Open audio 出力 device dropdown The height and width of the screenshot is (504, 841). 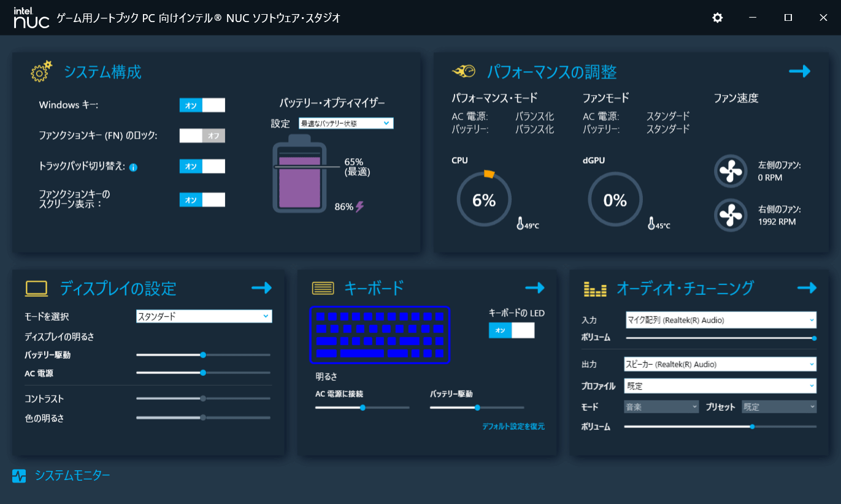720,364
